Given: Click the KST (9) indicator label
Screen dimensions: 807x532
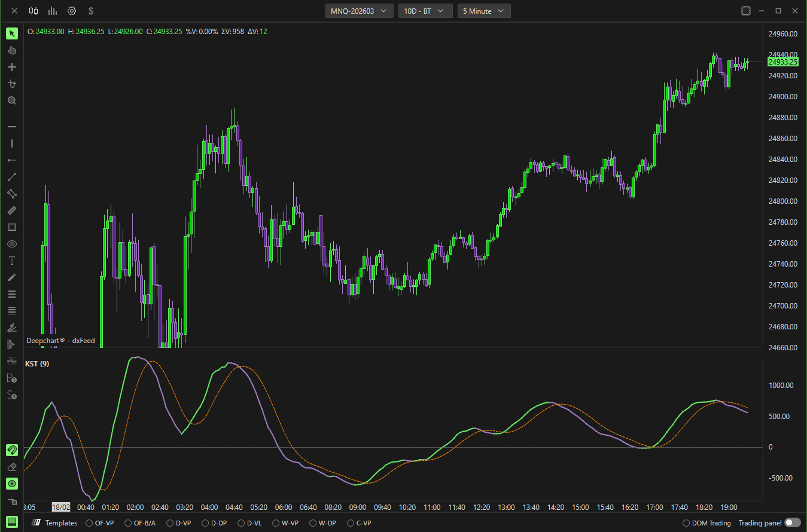Looking at the screenshot, I should [37, 363].
